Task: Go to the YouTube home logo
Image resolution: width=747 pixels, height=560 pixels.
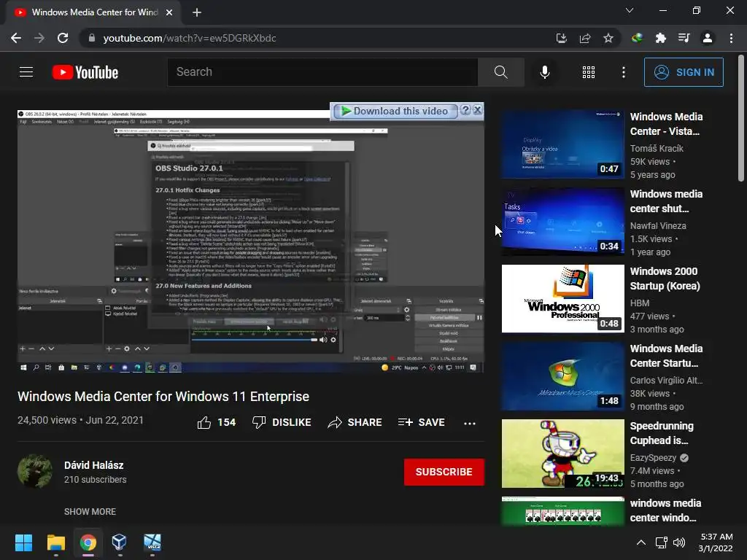Action: (85, 72)
